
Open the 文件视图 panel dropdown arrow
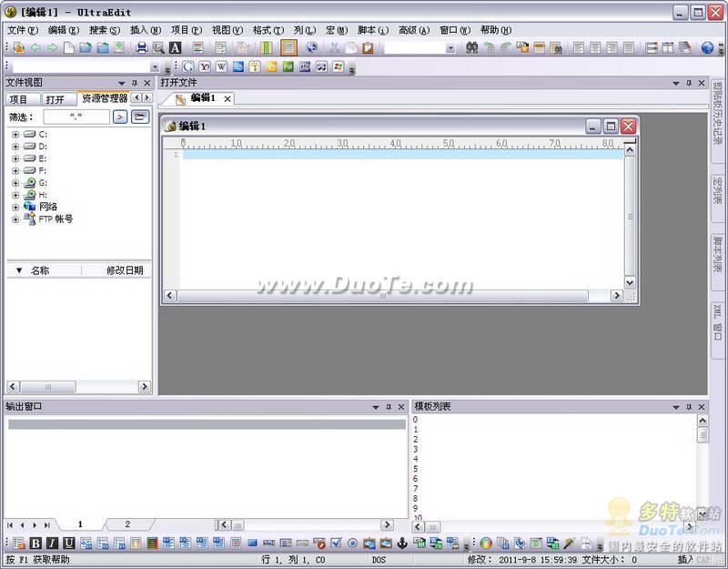[x=122, y=83]
